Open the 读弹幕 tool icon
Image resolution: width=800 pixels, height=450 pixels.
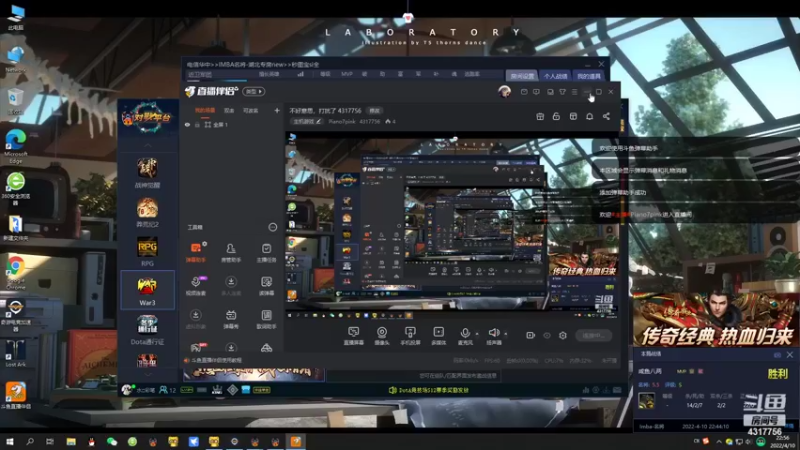(266, 286)
